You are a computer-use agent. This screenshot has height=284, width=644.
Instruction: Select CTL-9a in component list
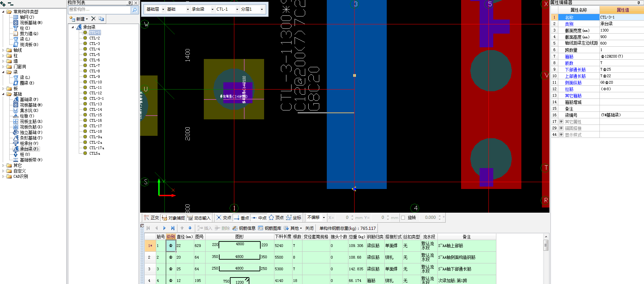(96, 137)
